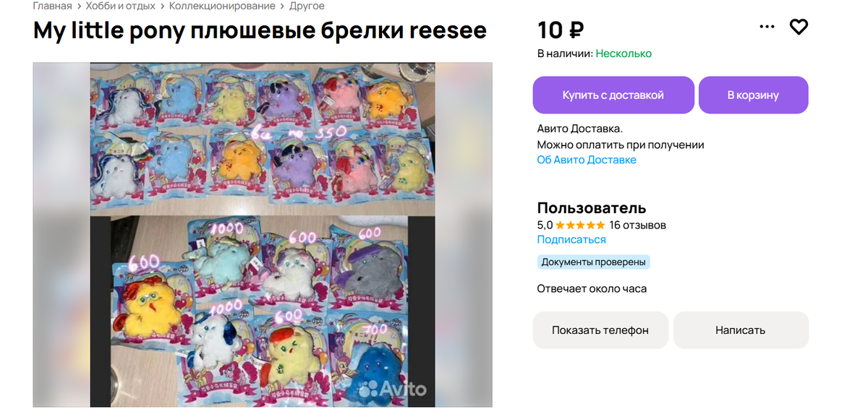Add item with В корзину button
This screenshot has height=420, width=868.
753,95
